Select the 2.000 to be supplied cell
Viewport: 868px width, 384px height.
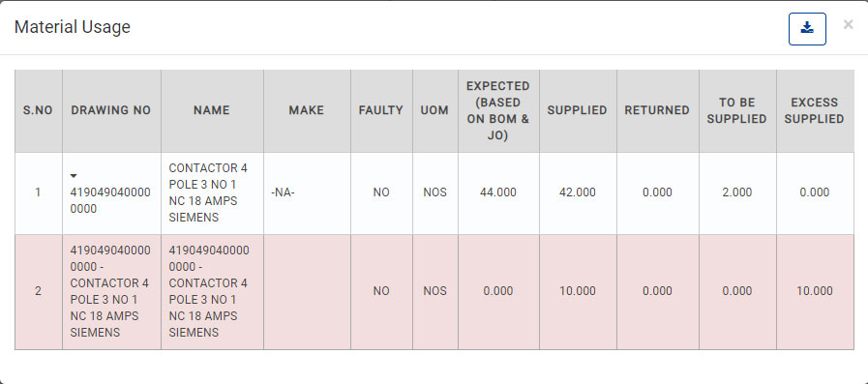736,192
